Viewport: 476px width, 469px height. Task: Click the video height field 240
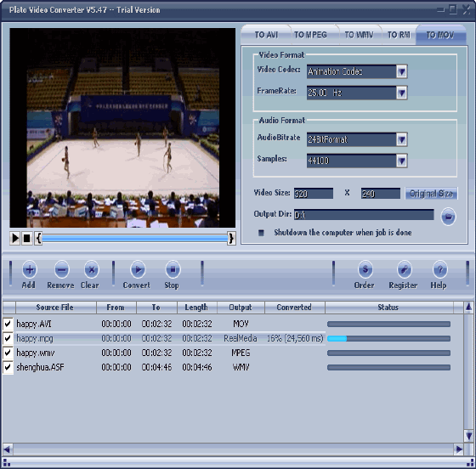tap(381, 194)
